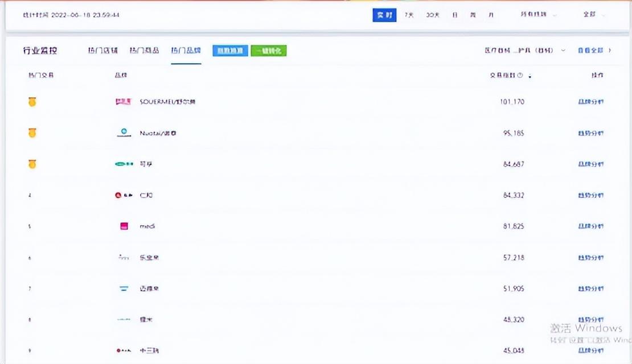Open the 所有终端 terminal dropdown
Viewport: 632px width, 364px height.
538,15
